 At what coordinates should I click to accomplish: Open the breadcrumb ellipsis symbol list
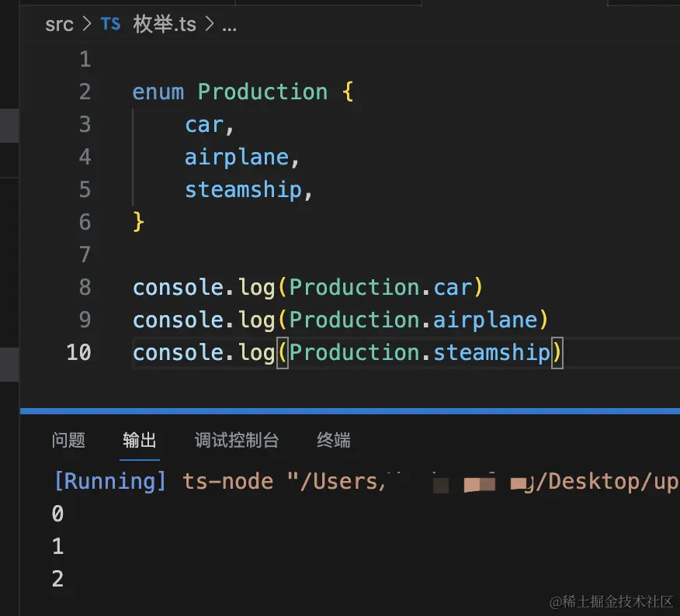click(230, 28)
